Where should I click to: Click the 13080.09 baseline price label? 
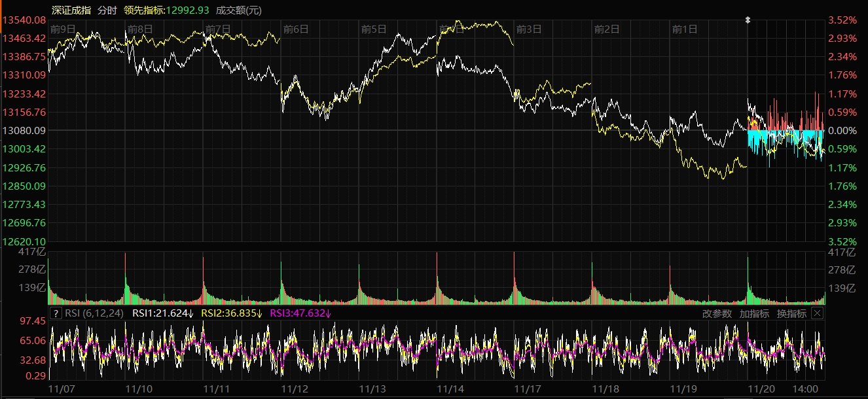point(24,131)
